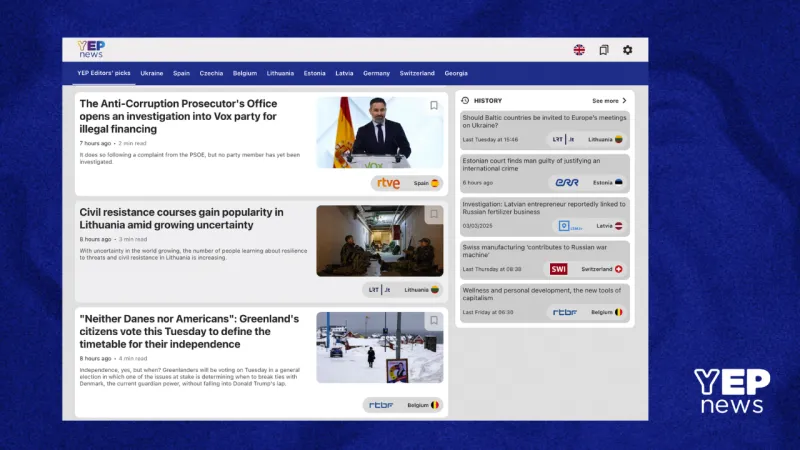Click the ERR source logo in history
Viewport: 800px width, 450px height.
click(x=567, y=183)
